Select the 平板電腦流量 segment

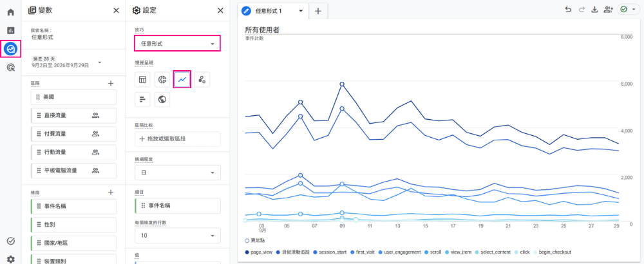(x=73, y=171)
